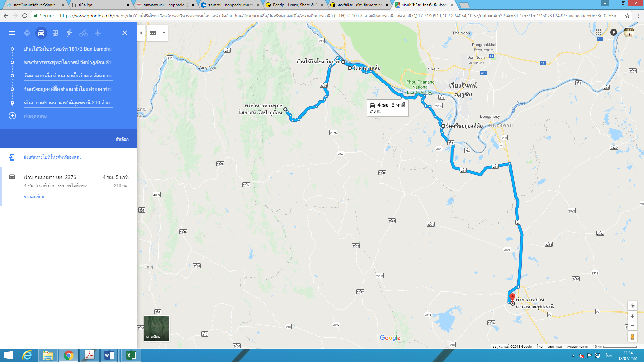The width and height of the screenshot is (644, 362).
Task: Send directions to your phone
Action: pyautogui.click(x=52, y=157)
